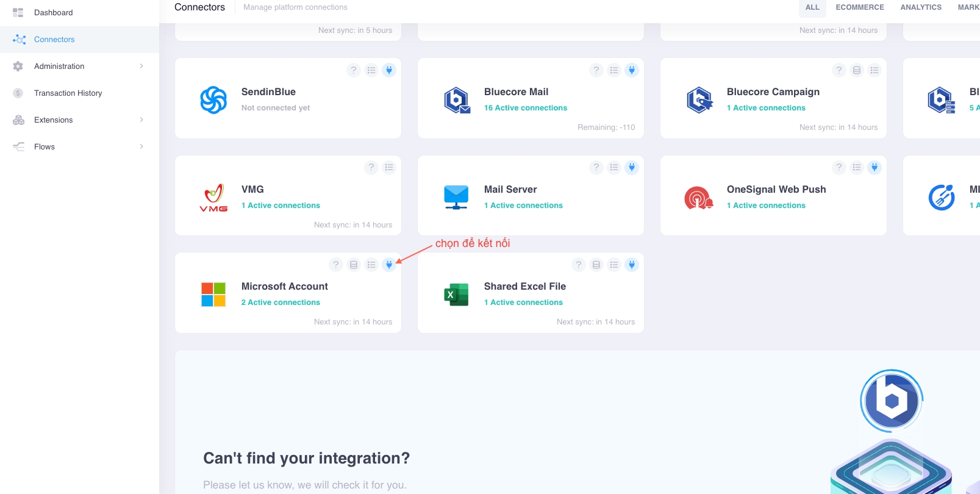The image size is (980, 494).
Task: Click the help icon on Microsoft Account card
Action: point(336,265)
